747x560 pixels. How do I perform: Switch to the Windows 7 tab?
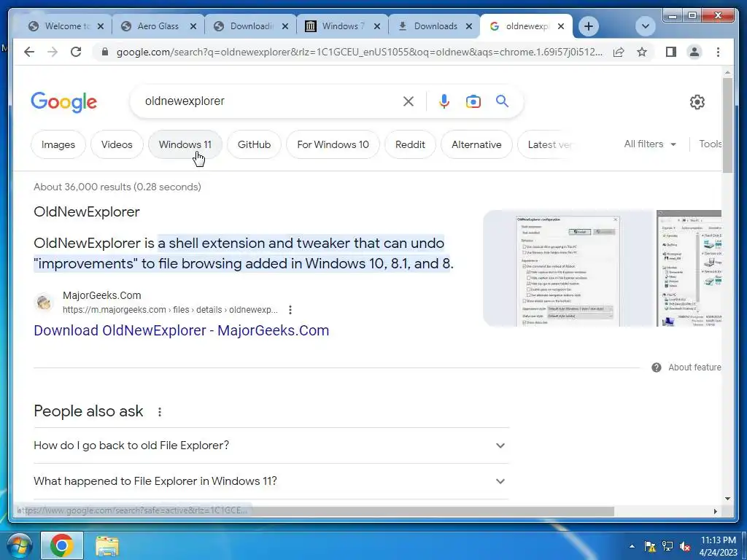343,26
